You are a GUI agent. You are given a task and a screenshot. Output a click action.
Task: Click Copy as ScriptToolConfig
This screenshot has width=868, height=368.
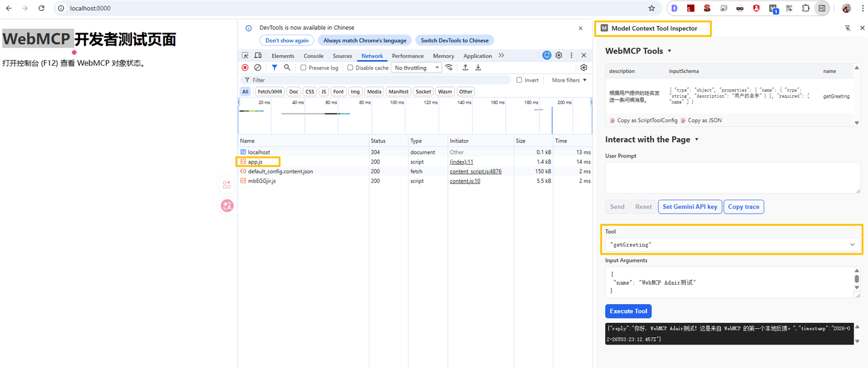click(x=644, y=121)
